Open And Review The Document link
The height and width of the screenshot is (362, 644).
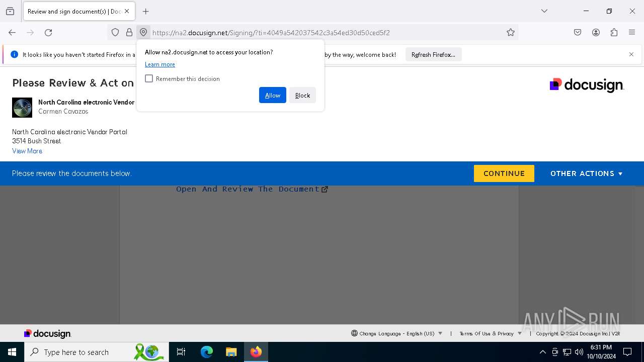coord(252,189)
